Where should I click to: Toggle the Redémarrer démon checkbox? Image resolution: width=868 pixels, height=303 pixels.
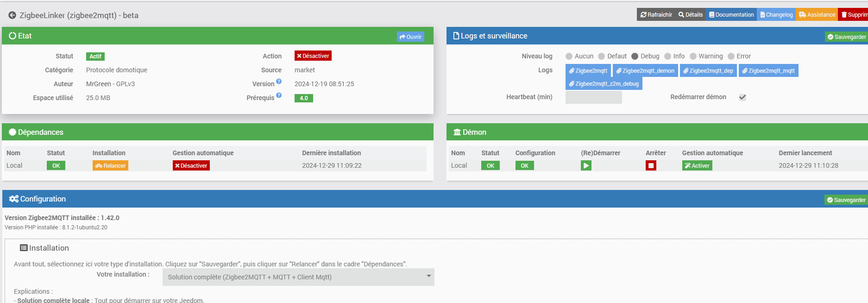[742, 97]
